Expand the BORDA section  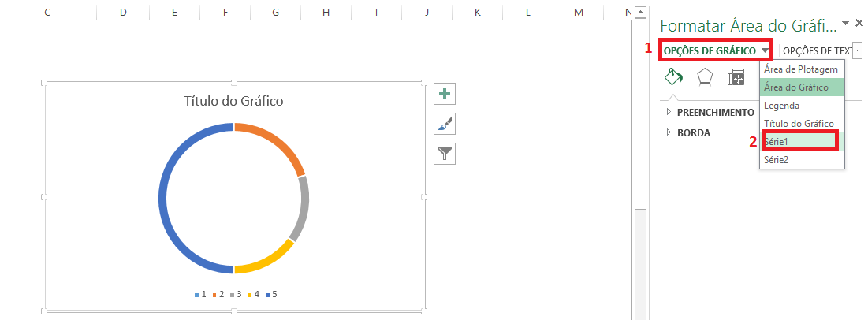click(693, 132)
